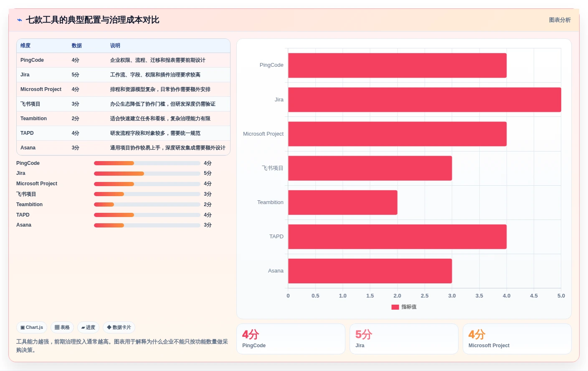
Task: Open the Microsoft Project 4分 data card
Action: click(x=517, y=339)
